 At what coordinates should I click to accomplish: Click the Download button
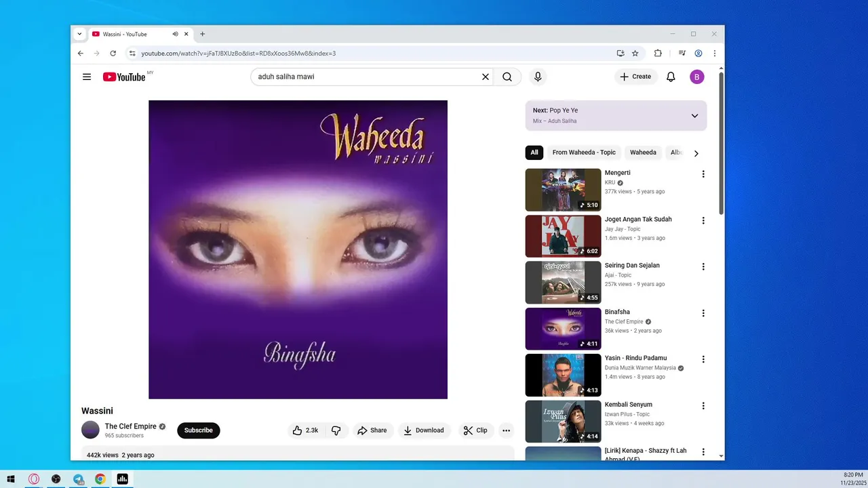pyautogui.click(x=424, y=430)
